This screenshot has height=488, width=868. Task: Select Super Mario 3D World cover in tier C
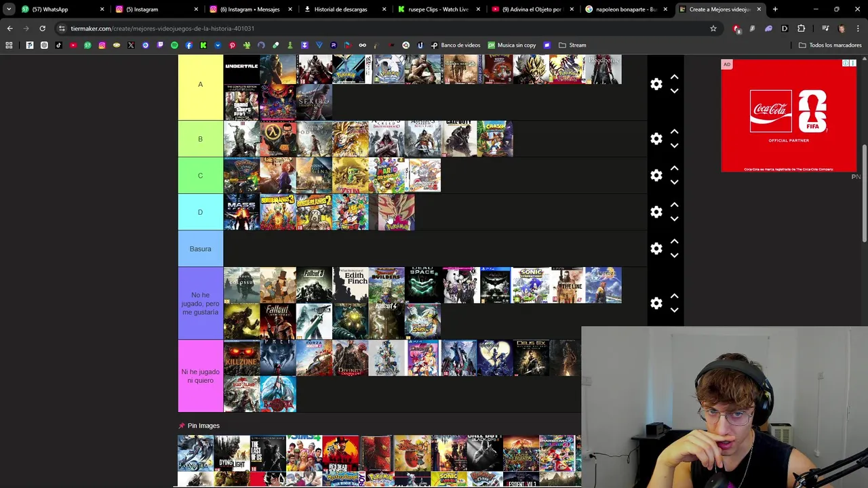(x=387, y=176)
